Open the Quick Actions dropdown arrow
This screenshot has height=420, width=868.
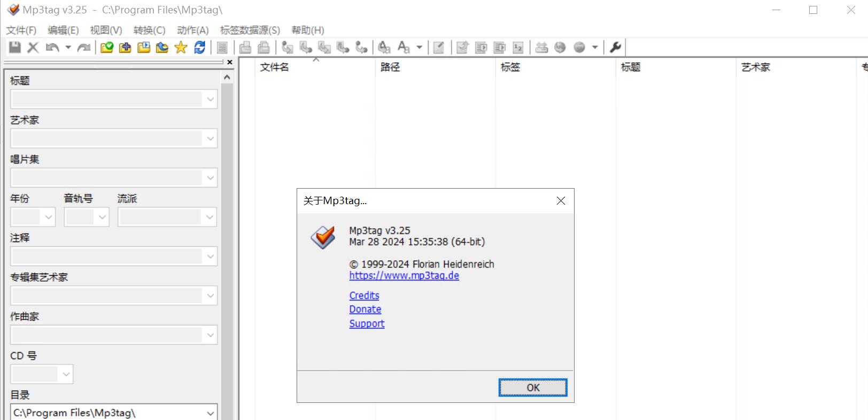pyautogui.click(x=420, y=48)
